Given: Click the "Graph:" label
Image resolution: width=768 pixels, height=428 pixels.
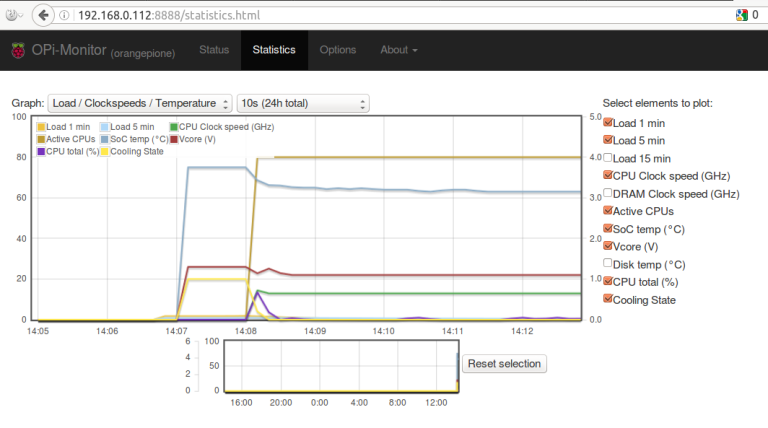Looking at the screenshot, I should (28, 103).
